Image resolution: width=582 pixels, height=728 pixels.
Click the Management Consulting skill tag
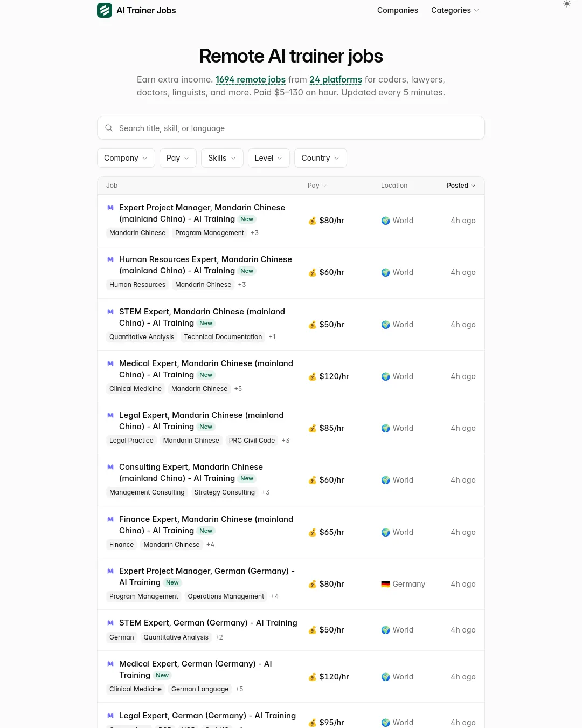coord(147,492)
